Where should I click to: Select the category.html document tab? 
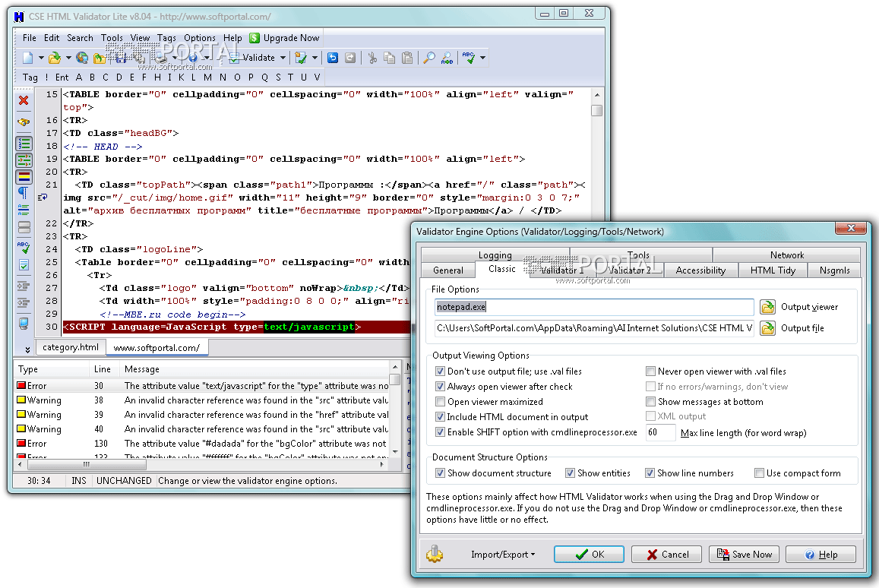71,347
